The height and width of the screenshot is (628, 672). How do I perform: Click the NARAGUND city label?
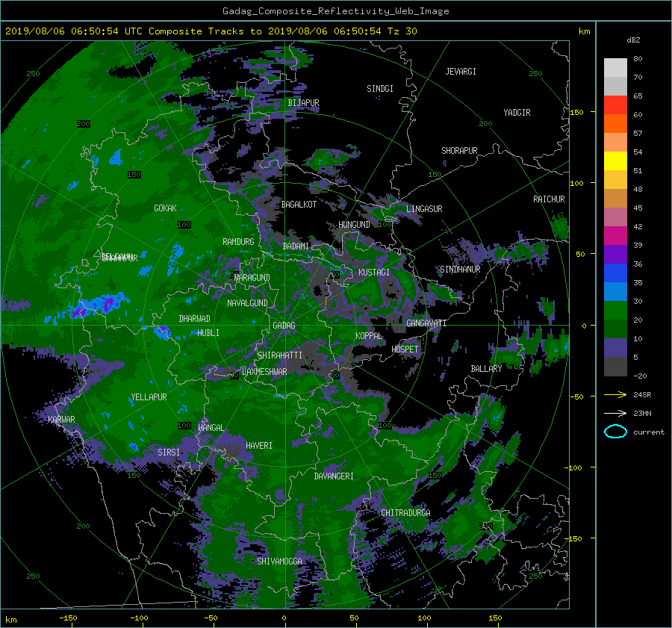click(x=252, y=277)
